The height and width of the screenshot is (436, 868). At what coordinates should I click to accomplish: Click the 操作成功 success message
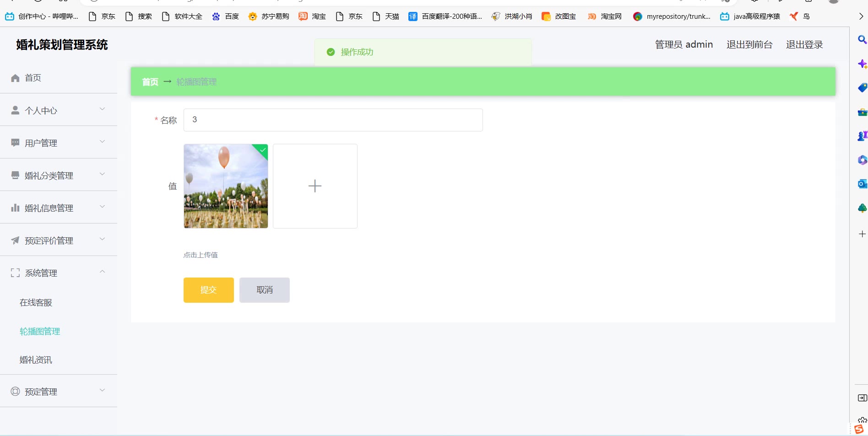tap(357, 52)
